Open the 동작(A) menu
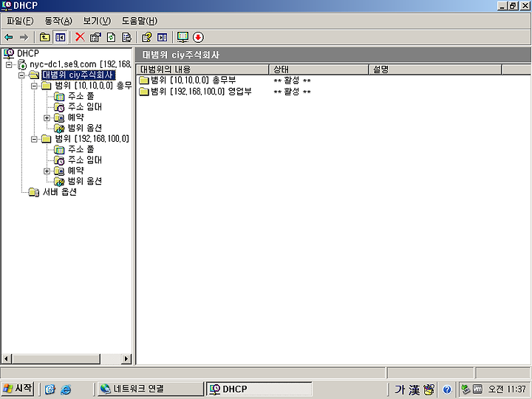The width and height of the screenshot is (532, 399). 58,21
